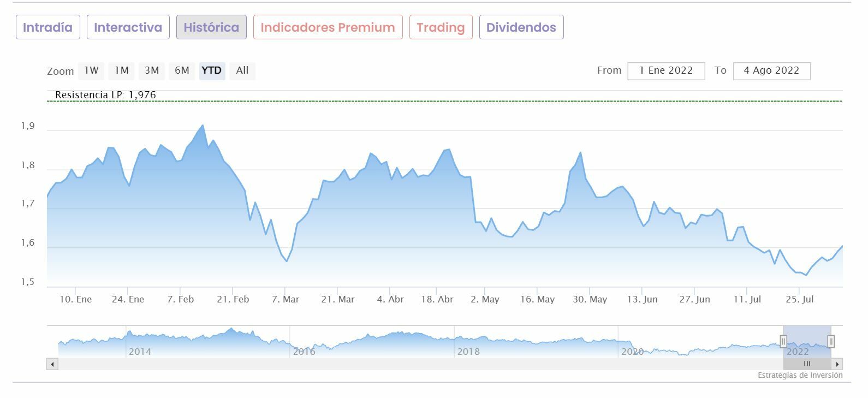Grab the right navigator range handle
868x398 pixels.
point(831,342)
